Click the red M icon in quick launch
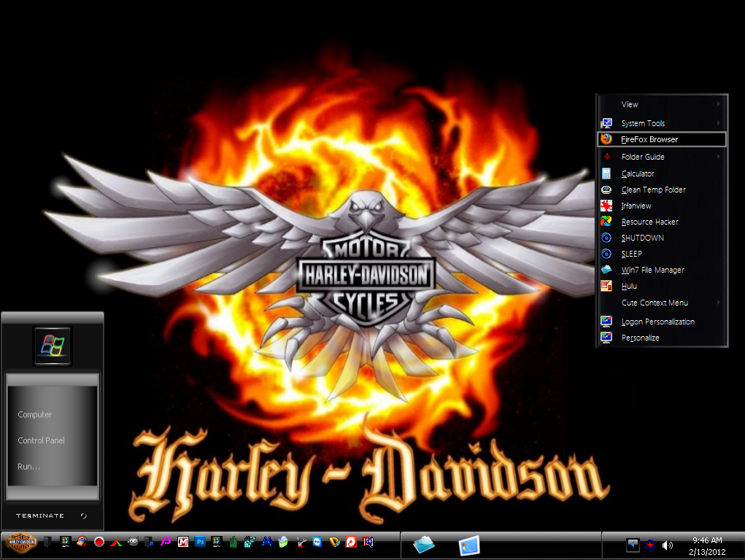 (183, 542)
